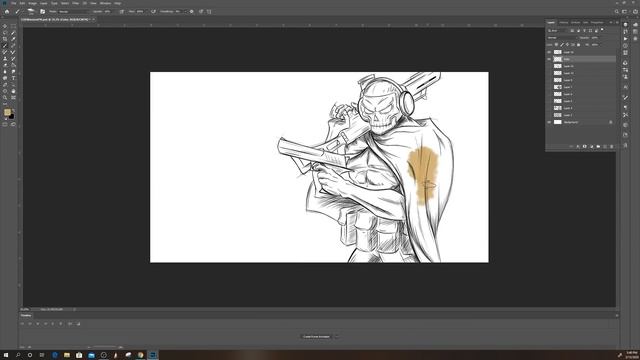Open the Actions panel play icon

tap(625, 39)
